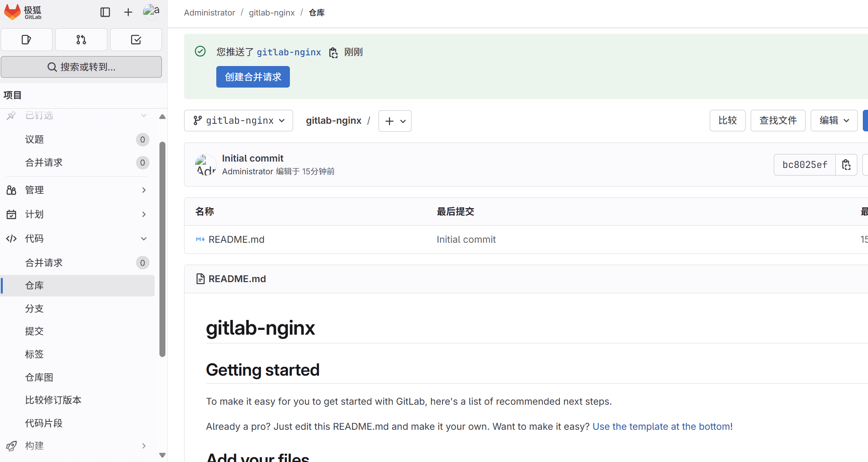Open Initial commit link in README.md row
This screenshot has width=868, height=462.
[x=466, y=240]
